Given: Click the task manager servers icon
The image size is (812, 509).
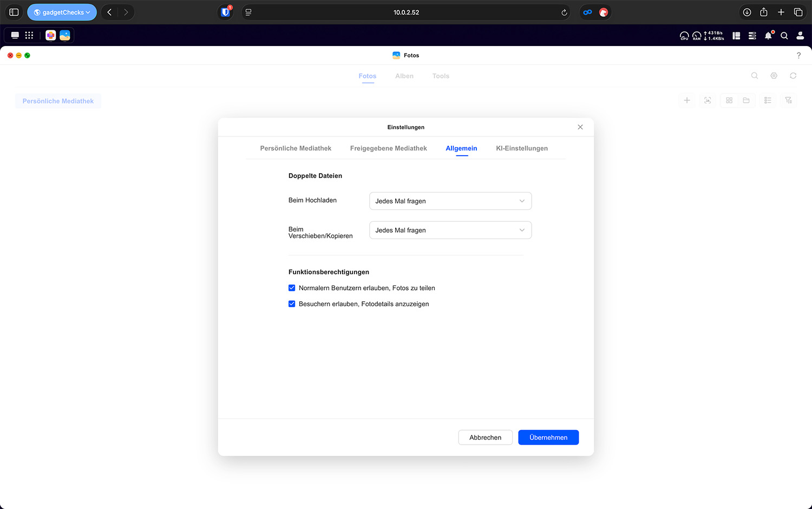Looking at the screenshot, I should click(752, 36).
